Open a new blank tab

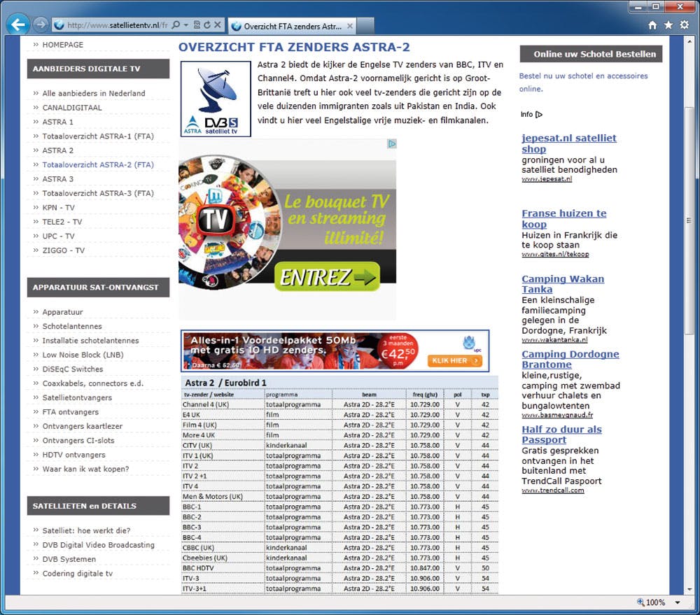pos(365,26)
